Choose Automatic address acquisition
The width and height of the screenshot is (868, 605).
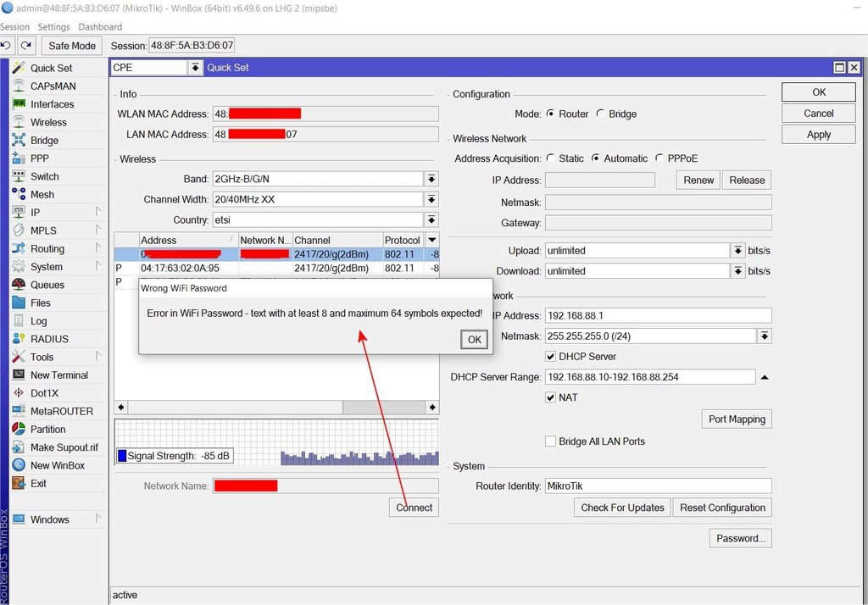click(x=596, y=158)
